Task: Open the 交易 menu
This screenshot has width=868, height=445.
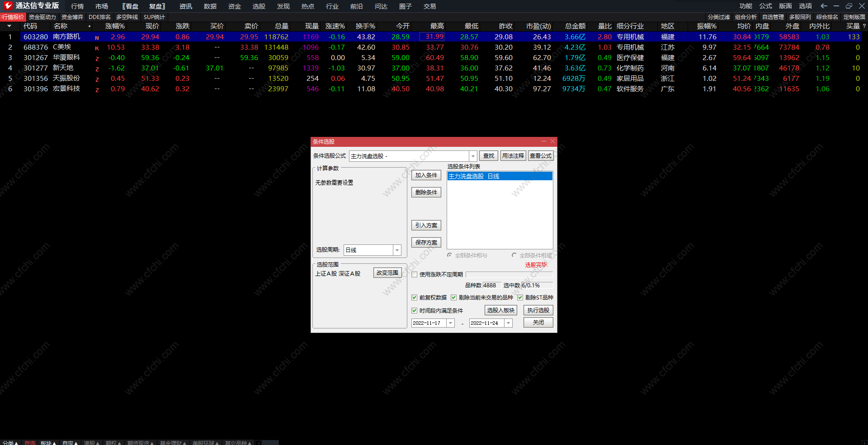Action: point(430,6)
